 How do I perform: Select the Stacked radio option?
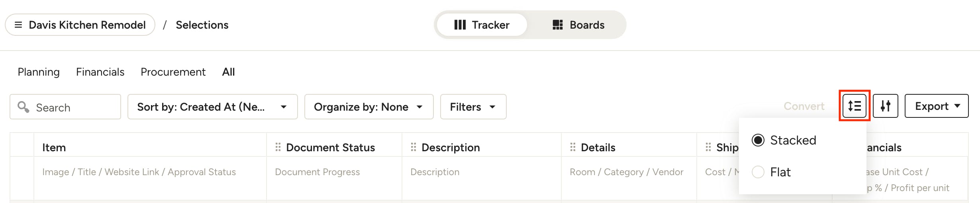758,140
